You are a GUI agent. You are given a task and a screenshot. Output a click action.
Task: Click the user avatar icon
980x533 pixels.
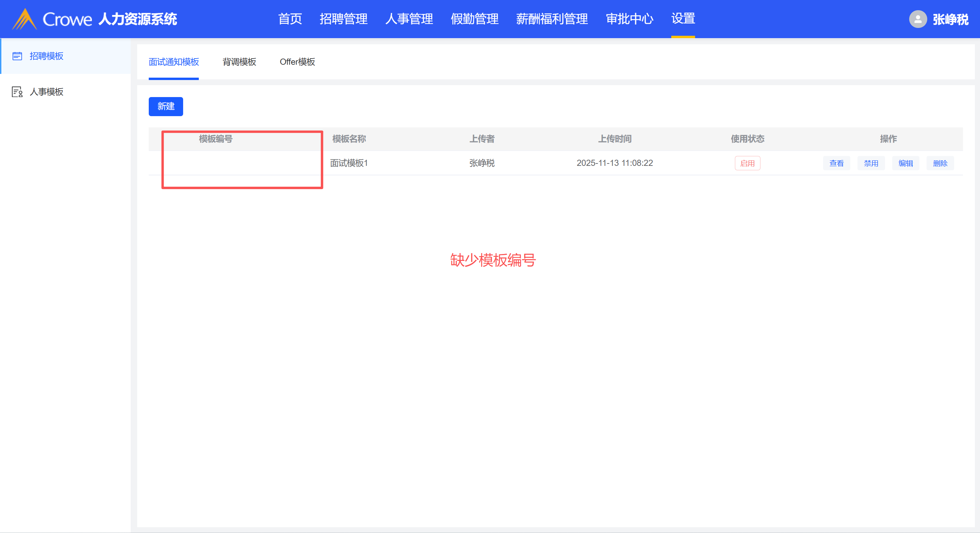click(918, 19)
